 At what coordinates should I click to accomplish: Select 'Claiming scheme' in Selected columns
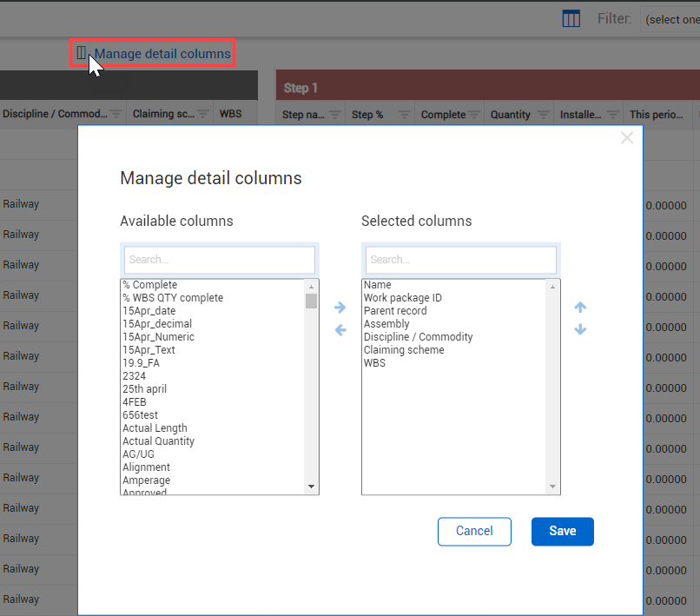(x=404, y=350)
